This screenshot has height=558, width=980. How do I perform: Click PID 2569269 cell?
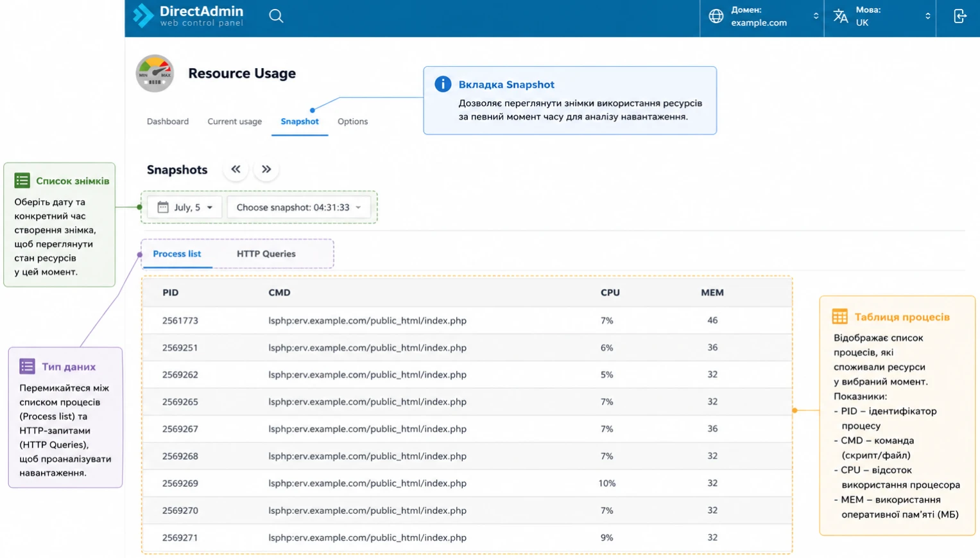click(180, 484)
